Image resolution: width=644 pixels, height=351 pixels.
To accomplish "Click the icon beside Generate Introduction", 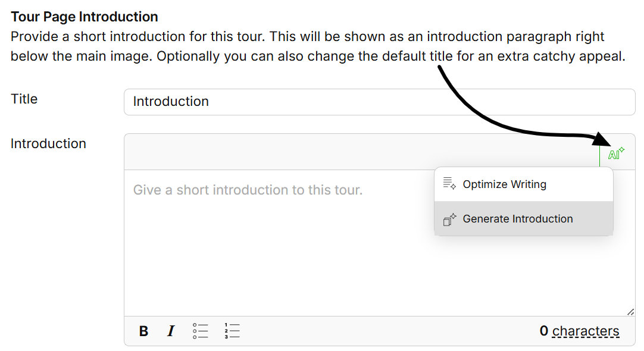I will pyautogui.click(x=449, y=220).
